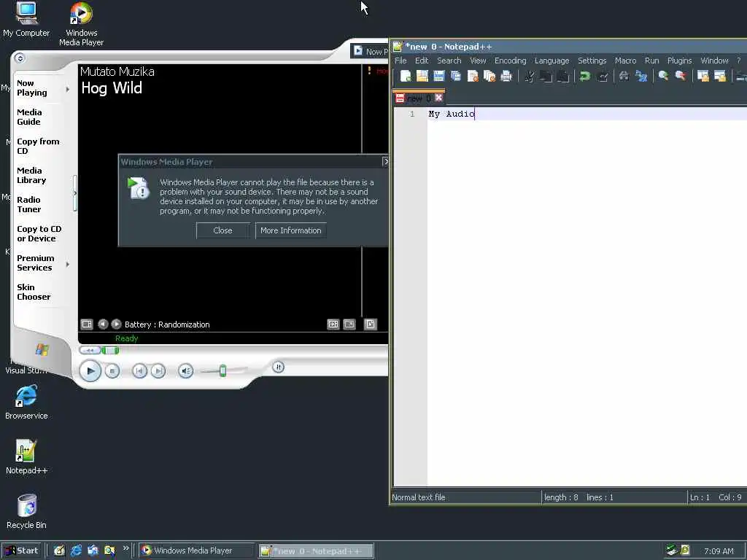Click the Zoom In magnifier icon
Viewport: 747px width, 560px height.
(x=663, y=76)
